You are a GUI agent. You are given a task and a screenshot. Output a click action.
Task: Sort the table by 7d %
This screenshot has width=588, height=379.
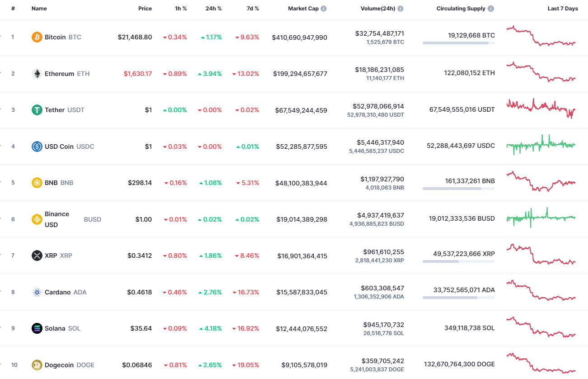(x=253, y=8)
